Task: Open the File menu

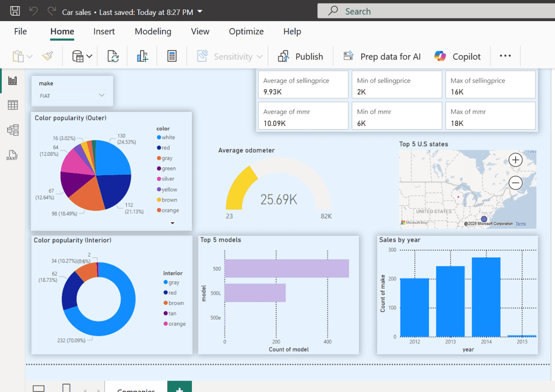Action: [20, 32]
